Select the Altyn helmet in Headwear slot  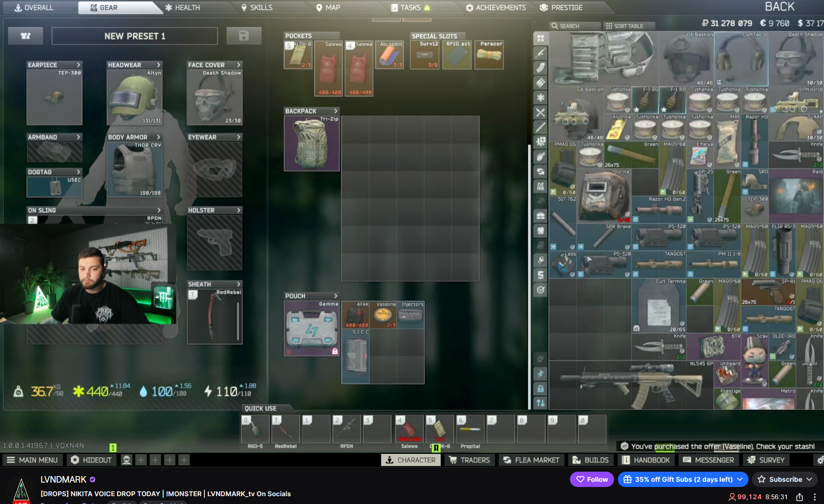click(x=134, y=97)
